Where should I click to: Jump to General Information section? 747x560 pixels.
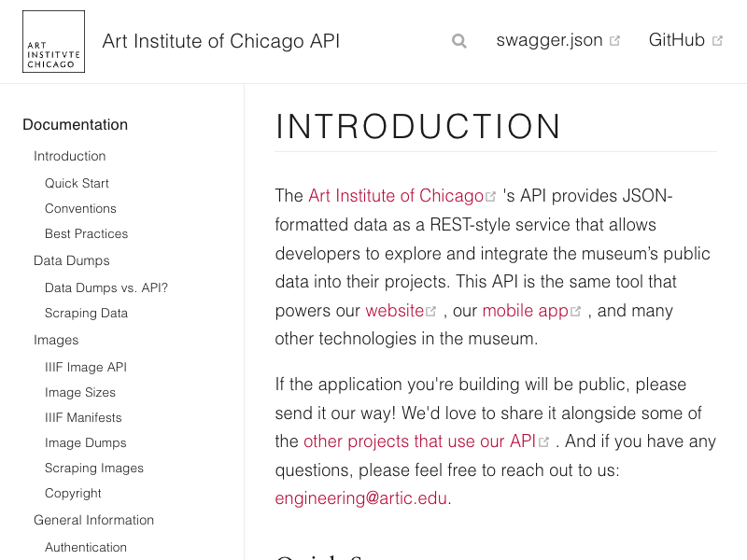point(94,520)
